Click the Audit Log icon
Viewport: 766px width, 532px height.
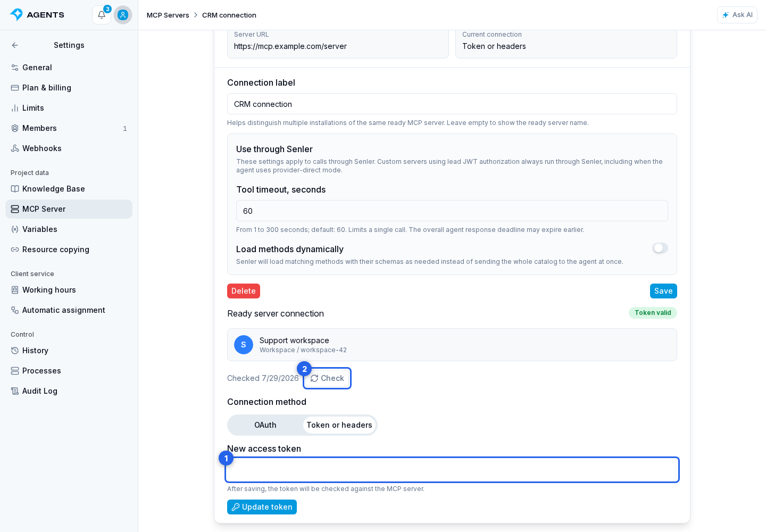click(x=15, y=391)
